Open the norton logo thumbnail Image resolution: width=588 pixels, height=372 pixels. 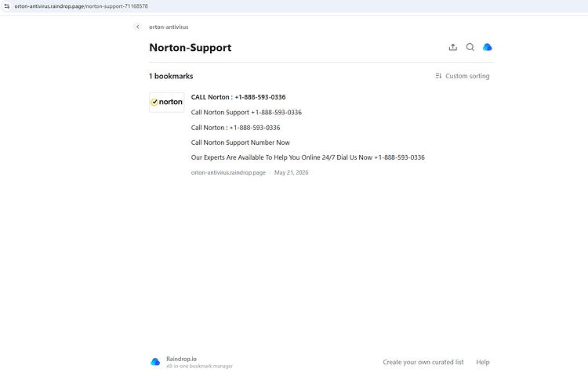[x=166, y=103]
